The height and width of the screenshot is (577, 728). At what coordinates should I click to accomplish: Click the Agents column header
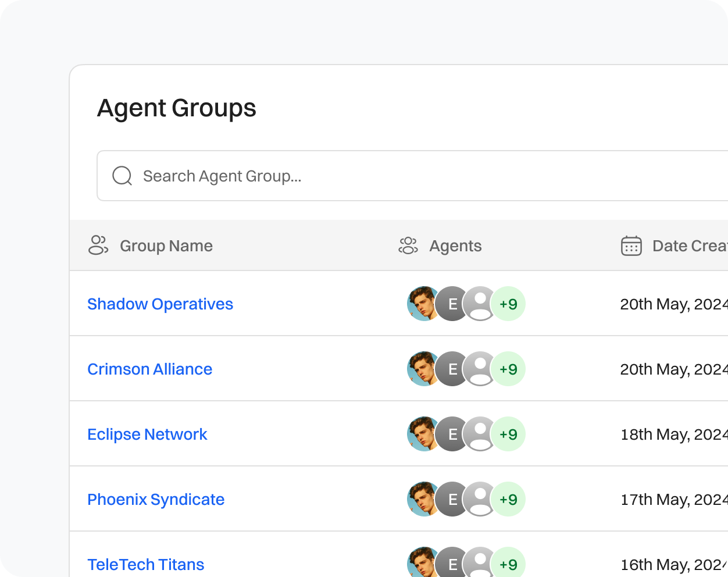point(455,245)
